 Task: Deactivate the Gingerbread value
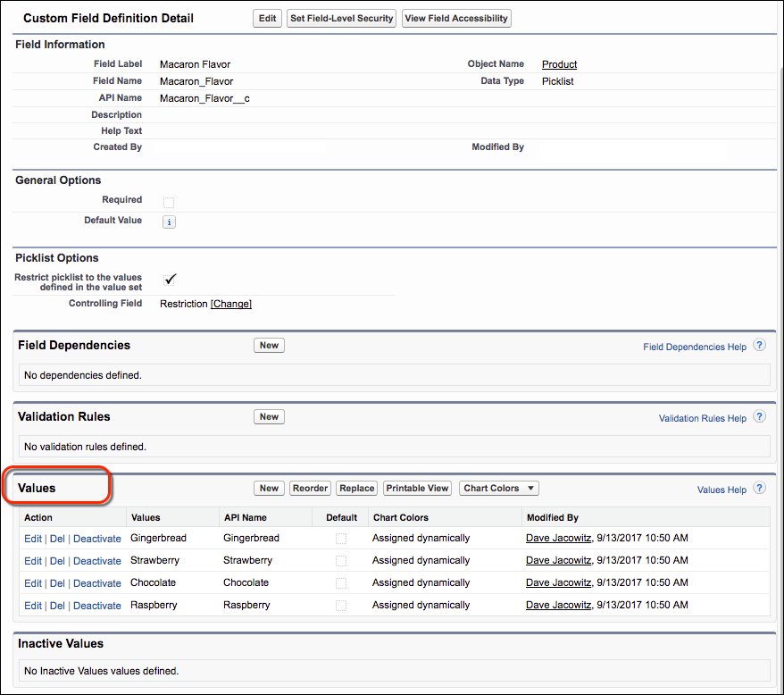[x=96, y=539]
